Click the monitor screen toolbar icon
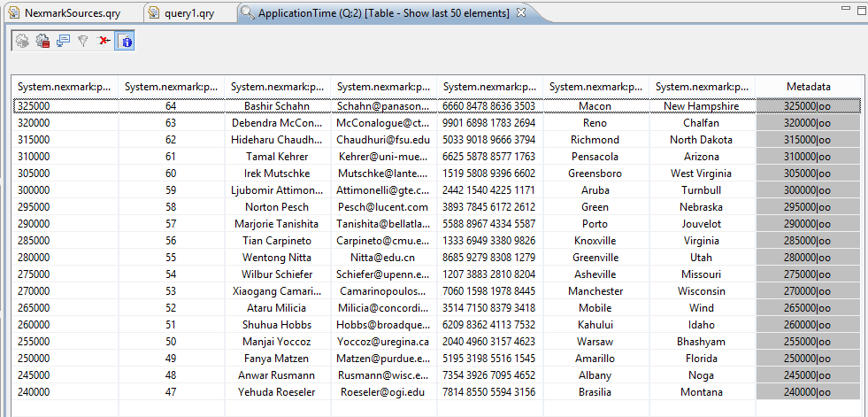 tap(63, 41)
